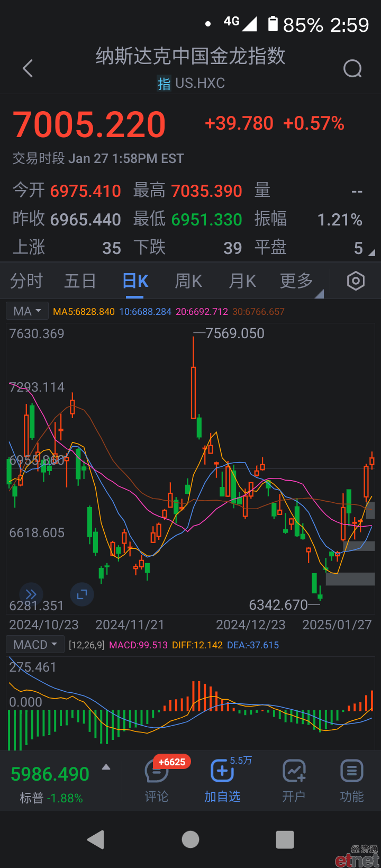This screenshot has width=381, height=868.
Task: Tap the back arrow icon
Action: (x=28, y=68)
